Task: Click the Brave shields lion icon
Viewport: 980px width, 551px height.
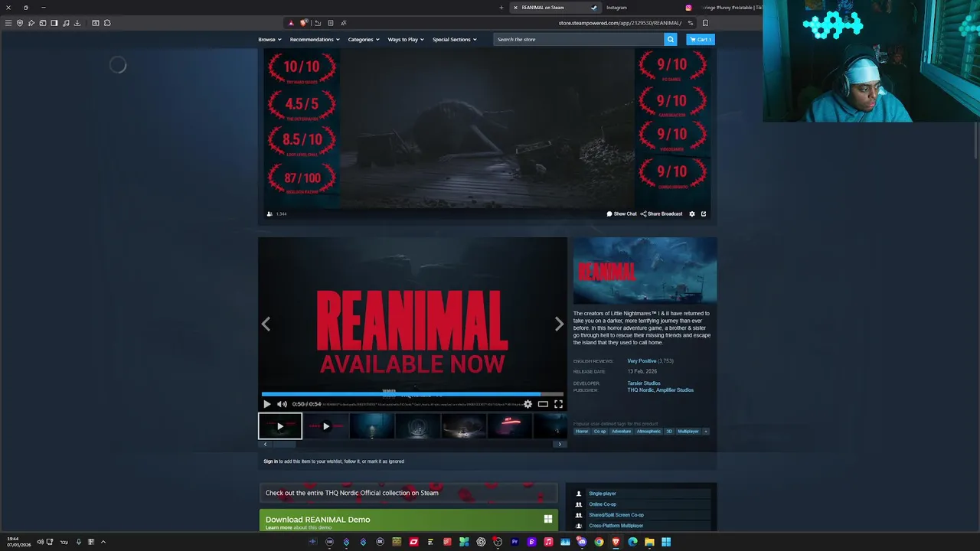Action: (304, 23)
